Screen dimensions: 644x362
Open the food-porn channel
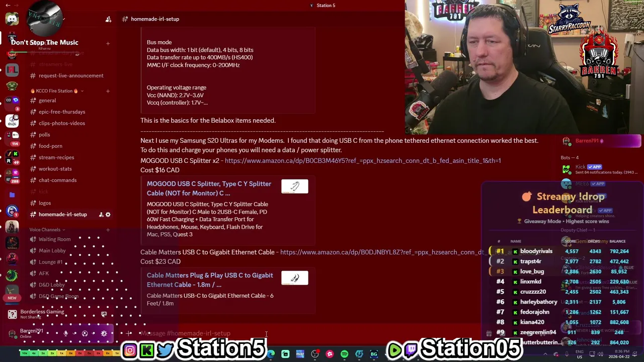(69, 146)
